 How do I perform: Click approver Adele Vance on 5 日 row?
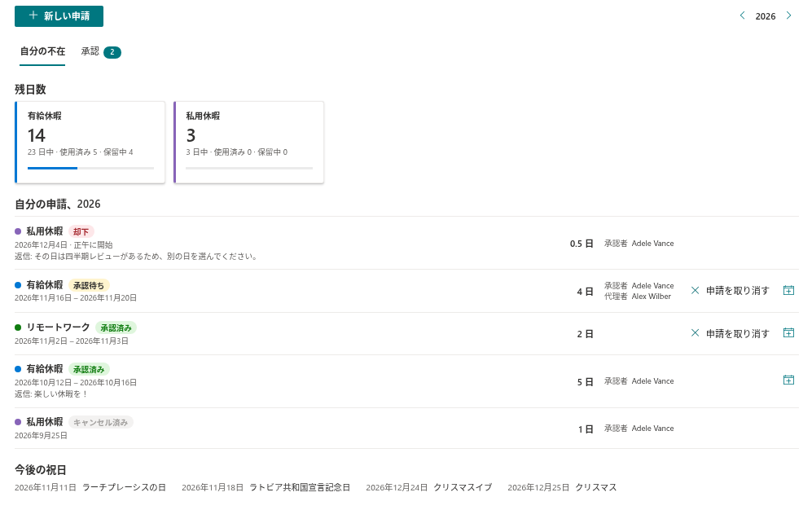point(652,381)
